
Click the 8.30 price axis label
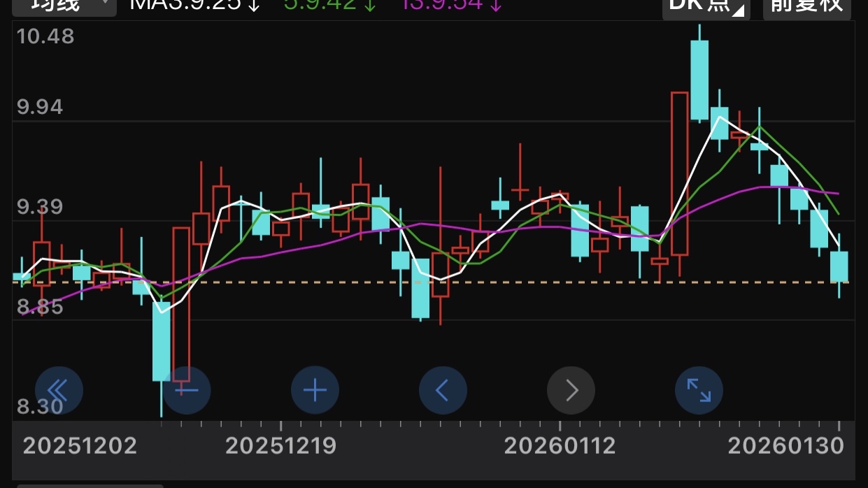40,406
